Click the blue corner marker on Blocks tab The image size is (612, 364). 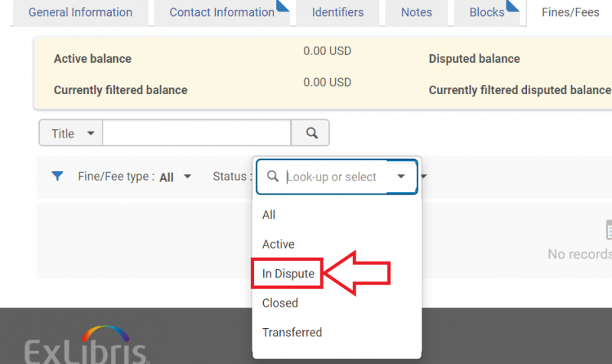tap(513, 6)
